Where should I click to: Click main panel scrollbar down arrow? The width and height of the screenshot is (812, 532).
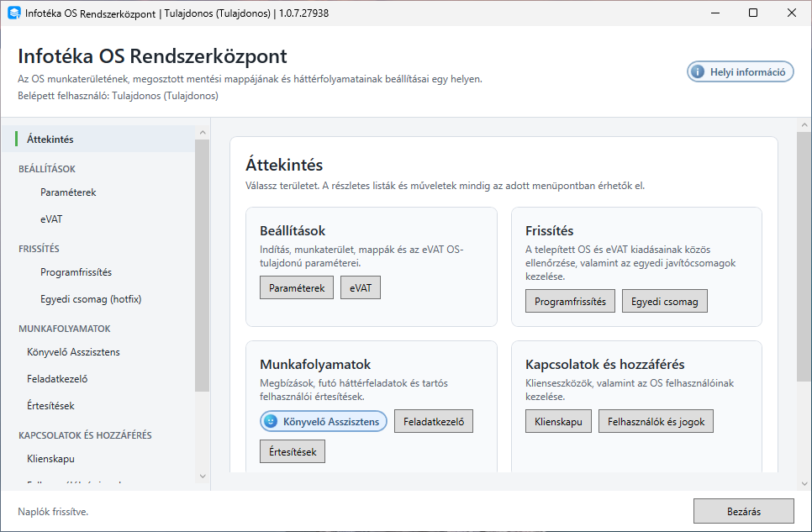(x=804, y=484)
